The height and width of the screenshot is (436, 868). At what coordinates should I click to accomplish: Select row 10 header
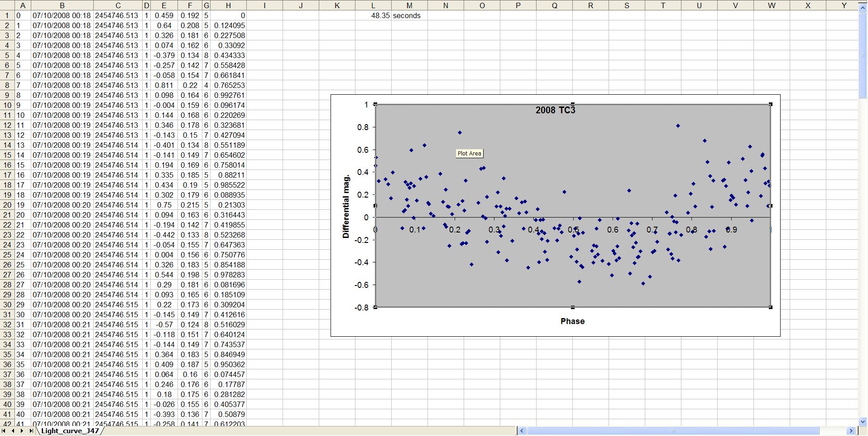coord(7,105)
